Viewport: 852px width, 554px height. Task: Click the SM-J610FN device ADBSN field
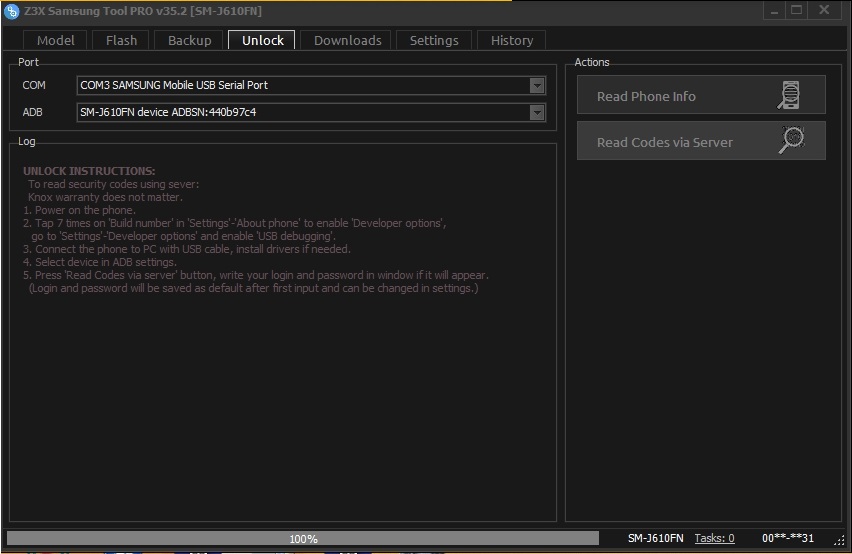tap(311, 112)
